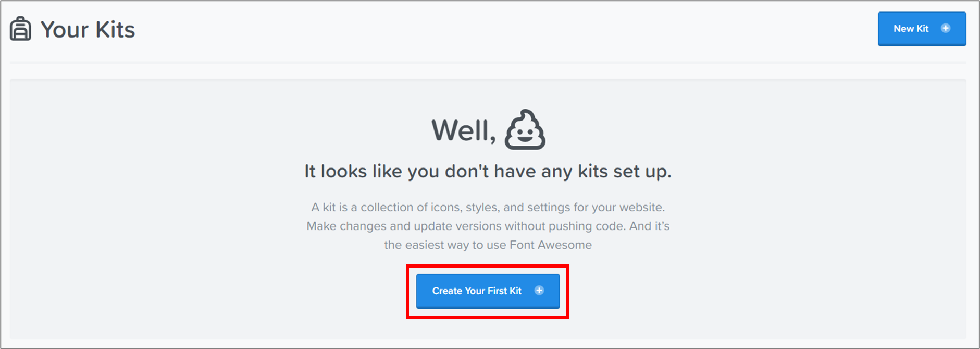
Task: Click the word "Kits" in page title
Action: 115,30
